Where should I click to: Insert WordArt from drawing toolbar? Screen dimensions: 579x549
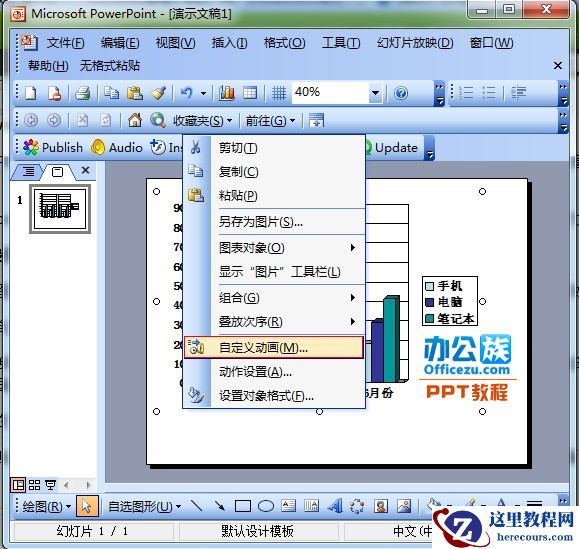coord(335,506)
